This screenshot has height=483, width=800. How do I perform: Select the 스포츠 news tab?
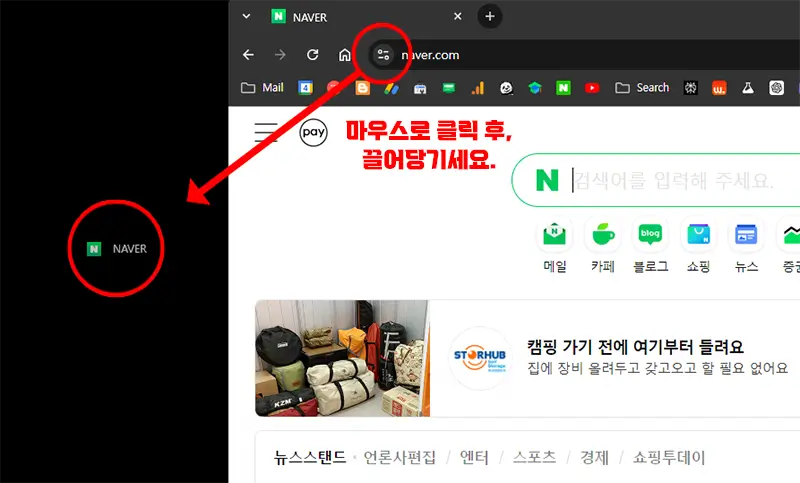[x=534, y=457]
